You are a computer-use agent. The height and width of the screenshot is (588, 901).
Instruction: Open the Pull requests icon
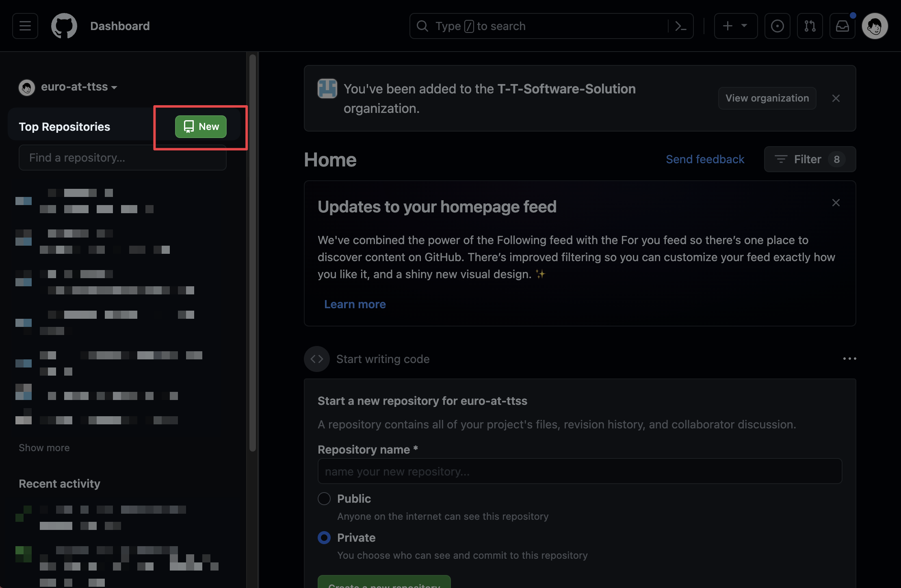pyautogui.click(x=810, y=26)
